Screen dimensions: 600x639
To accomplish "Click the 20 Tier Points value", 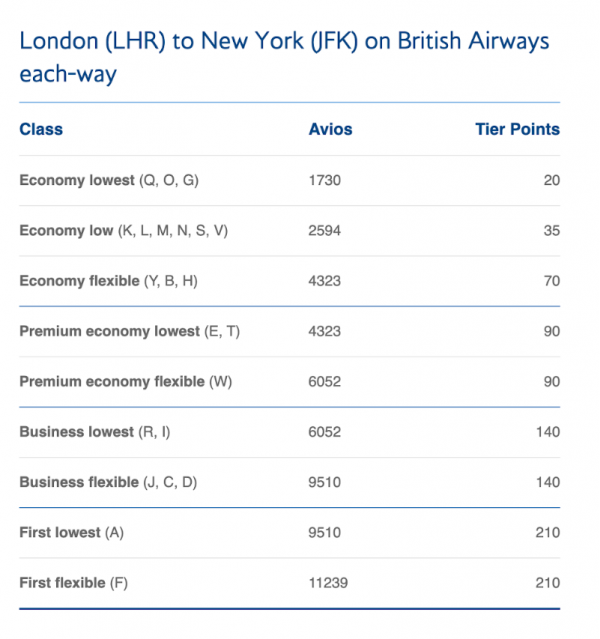I will pos(552,181).
